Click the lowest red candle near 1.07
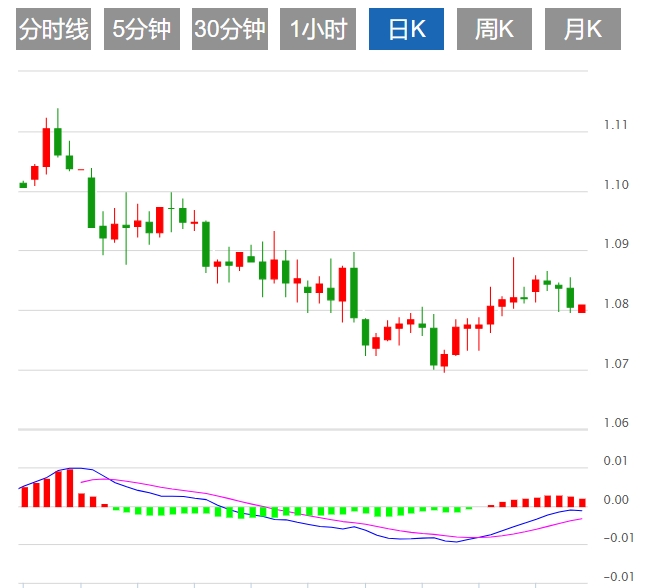Image resolution: width=657 pixels, height=588 pixels. (x=444, y=360)
